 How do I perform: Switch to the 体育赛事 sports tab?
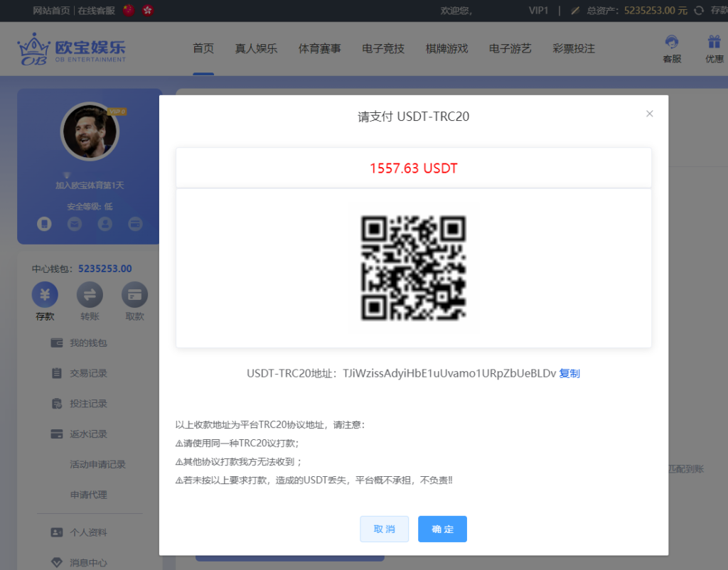[x=319, y=48]
